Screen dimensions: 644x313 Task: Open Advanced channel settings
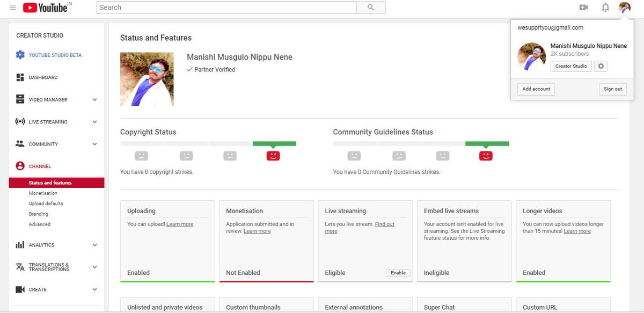tap(40, 224)
